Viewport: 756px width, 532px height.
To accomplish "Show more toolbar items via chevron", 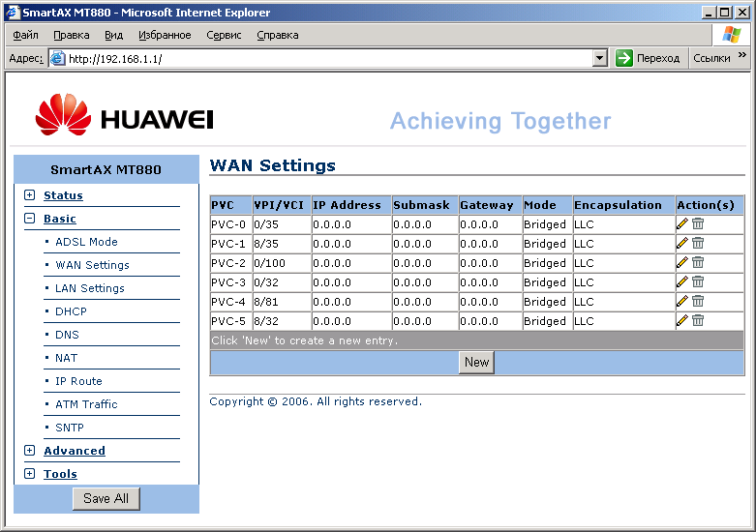I will tap(742, 55).
